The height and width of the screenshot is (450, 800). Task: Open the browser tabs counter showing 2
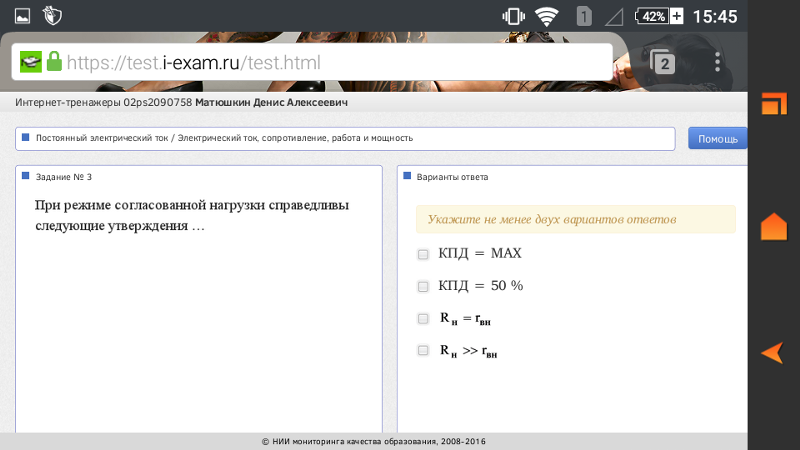662,62
